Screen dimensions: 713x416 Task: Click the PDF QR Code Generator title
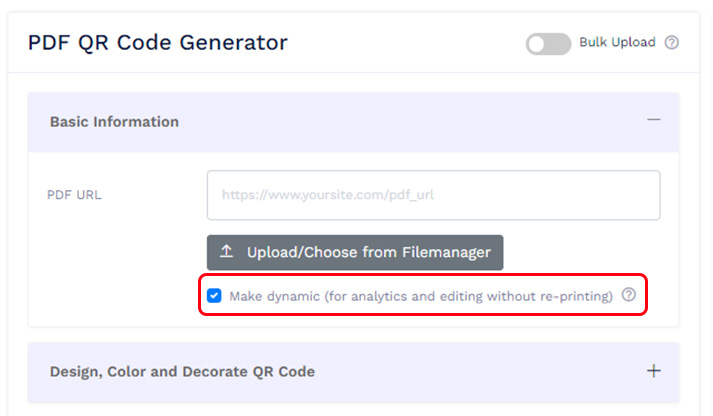[157, 43]
